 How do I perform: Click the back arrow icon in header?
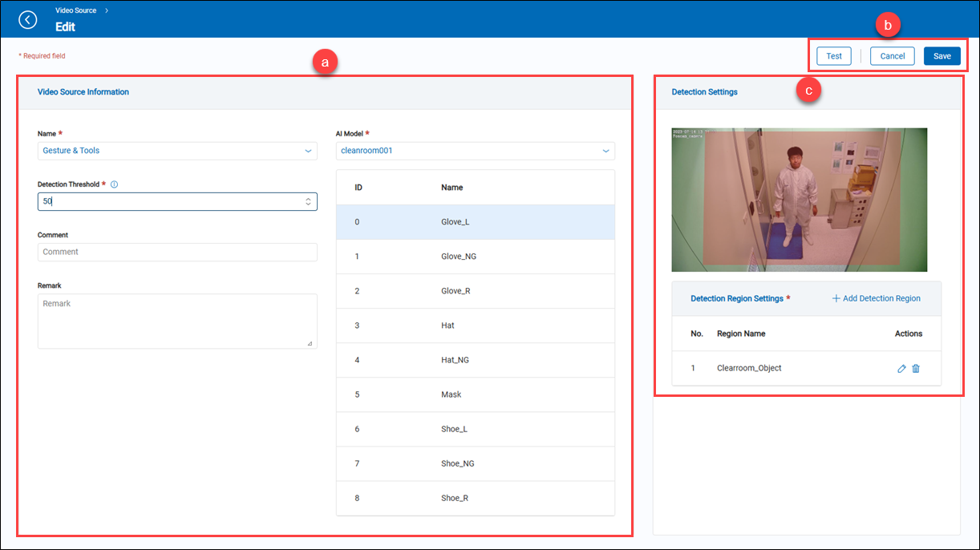click(28, 19)
